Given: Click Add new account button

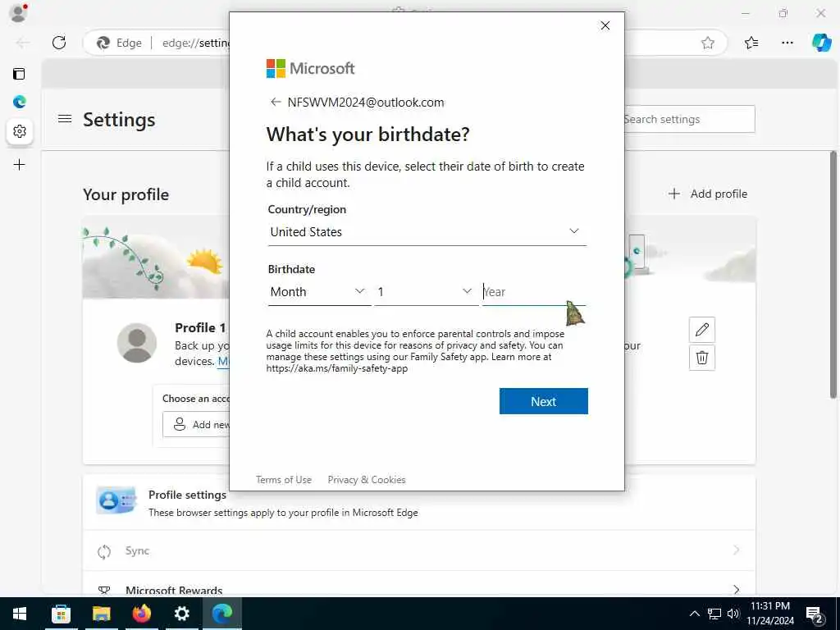Looking at the screenshot, I should [x=197, y=424].
